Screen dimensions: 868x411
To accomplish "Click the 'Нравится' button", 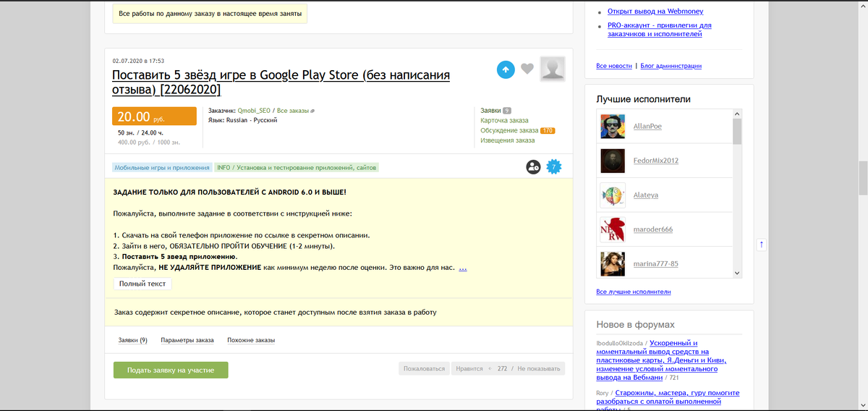I will coord(469,369).
